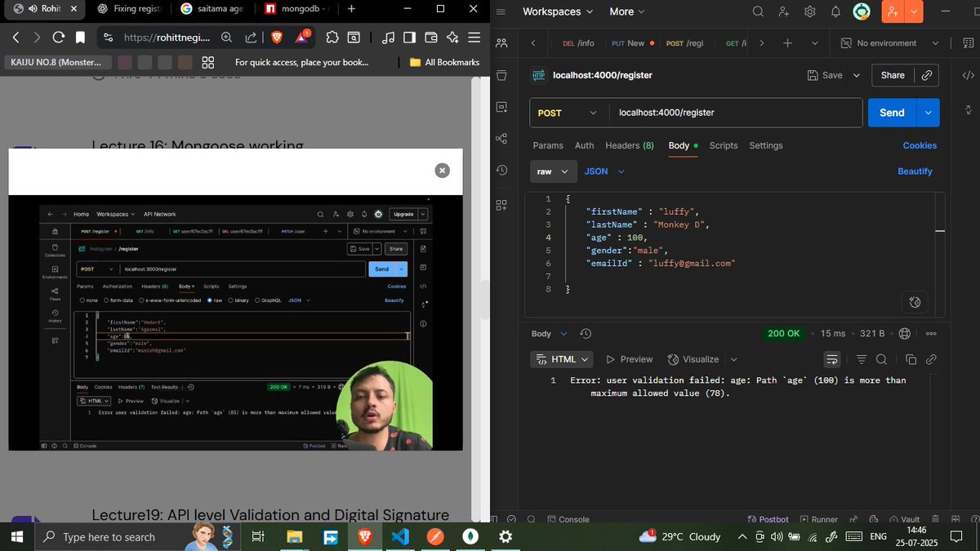Search within the response body

click(x=881, y=359)
